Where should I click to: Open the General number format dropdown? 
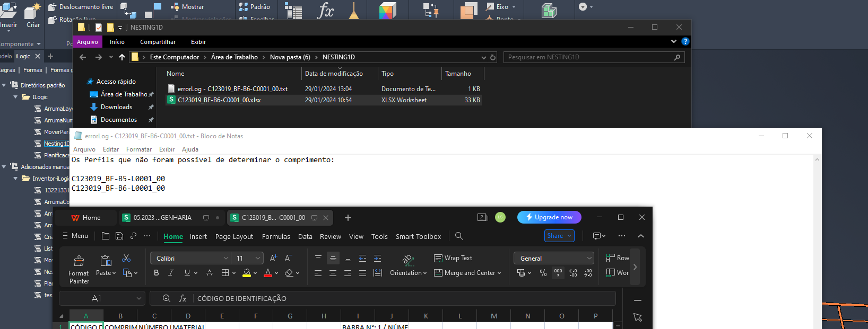tap(589, 258)
